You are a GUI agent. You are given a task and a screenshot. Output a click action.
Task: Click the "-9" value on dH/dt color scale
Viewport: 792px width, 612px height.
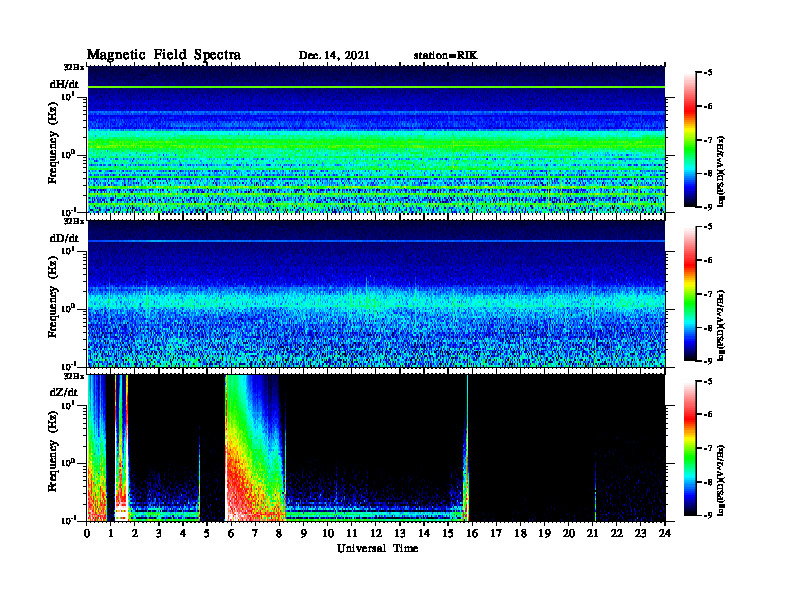[x=708, y=207]
